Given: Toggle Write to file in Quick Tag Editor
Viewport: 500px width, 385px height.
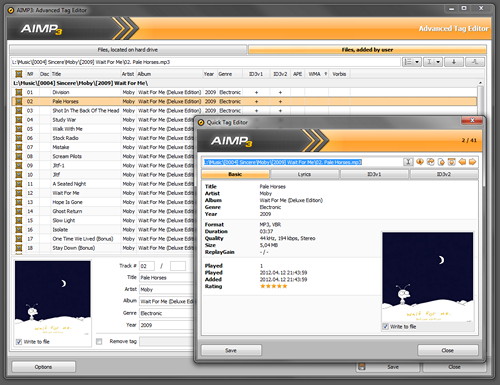Looking at the screenshot, I should pyautogui.click(x=385, y=327).
